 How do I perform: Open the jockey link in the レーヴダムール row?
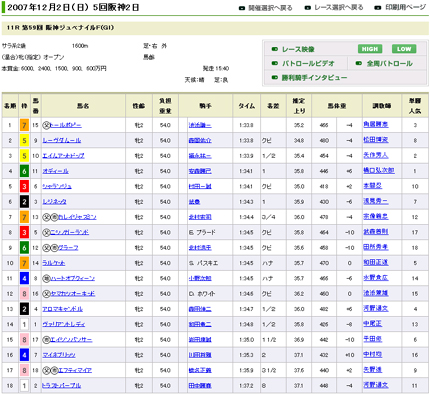click(200, 141)
